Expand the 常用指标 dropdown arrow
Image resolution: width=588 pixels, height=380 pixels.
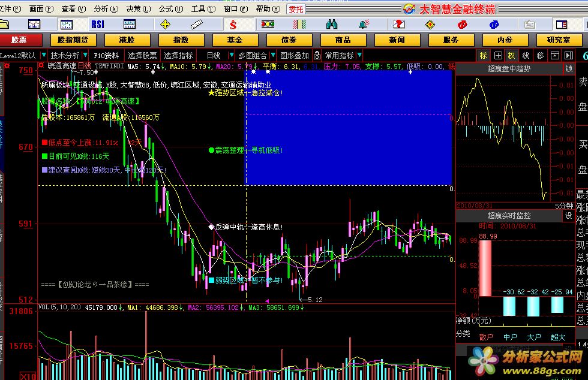coord(359,56)
